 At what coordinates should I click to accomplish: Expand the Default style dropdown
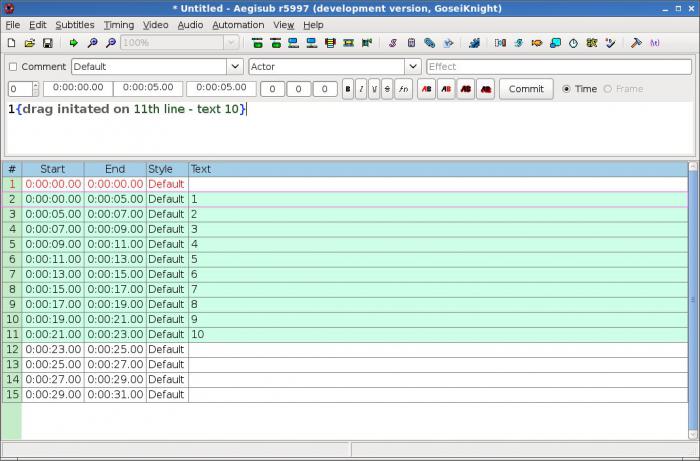click(235, 66)
